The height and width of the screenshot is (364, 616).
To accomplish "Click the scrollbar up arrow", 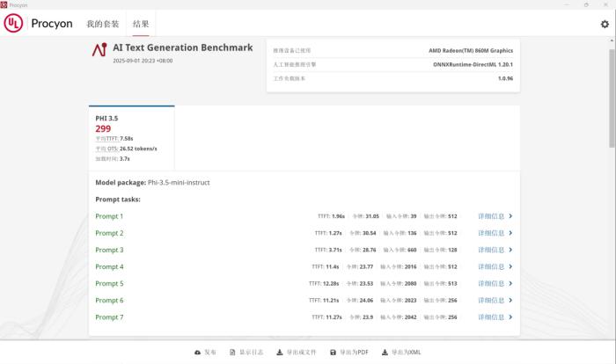I will [x=612, y=40].
